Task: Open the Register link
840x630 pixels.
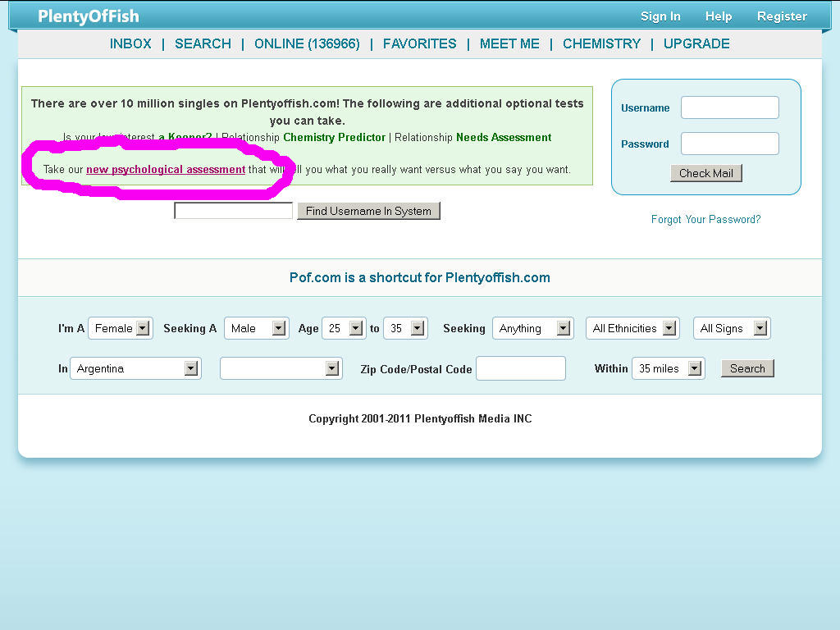Action: (x=782, y=16)
